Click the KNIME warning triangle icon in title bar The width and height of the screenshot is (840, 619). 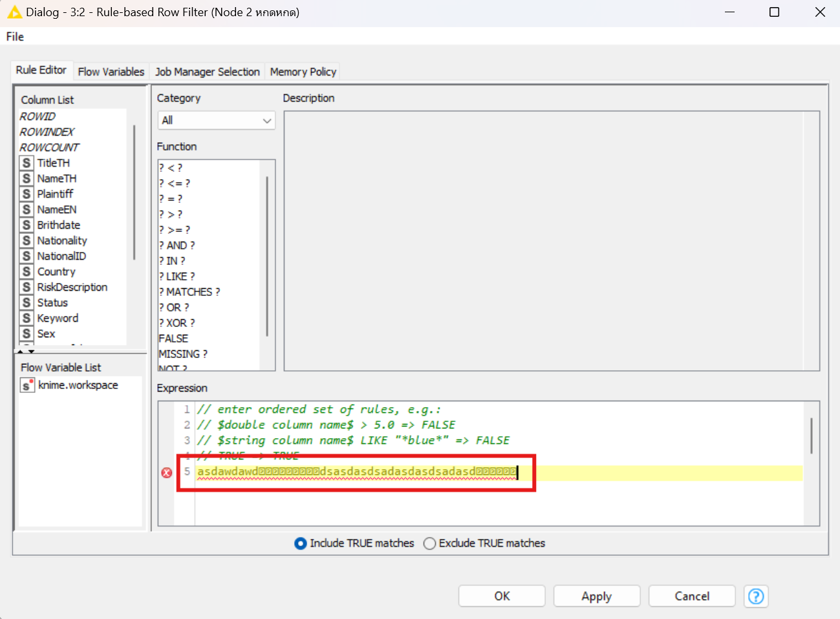[14, 12]
